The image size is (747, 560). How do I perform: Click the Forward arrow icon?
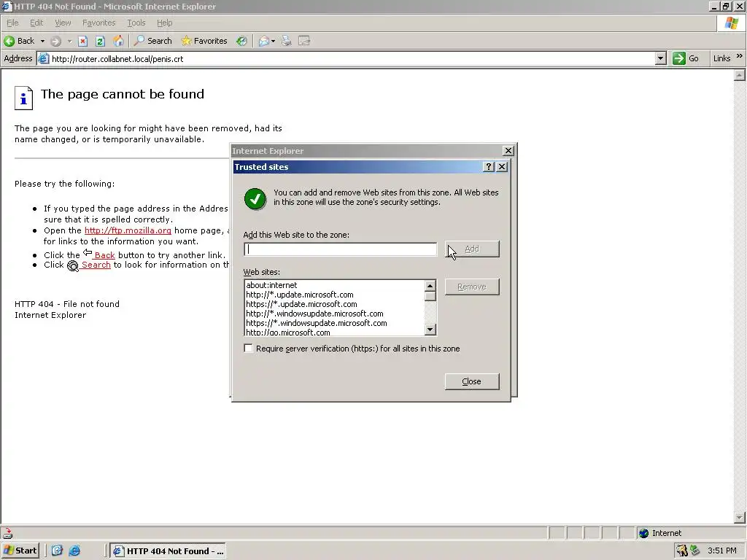55,41
